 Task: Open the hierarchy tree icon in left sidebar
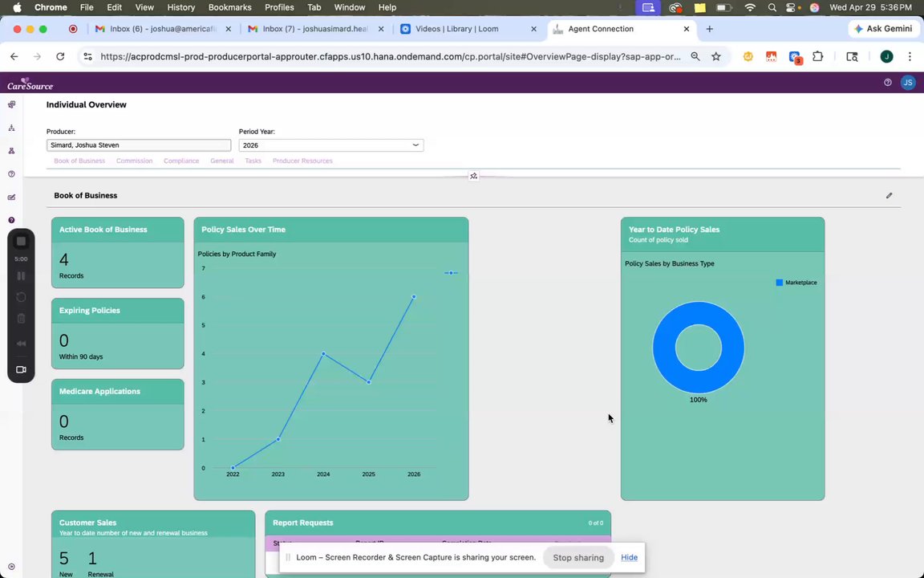pos(11,128)
